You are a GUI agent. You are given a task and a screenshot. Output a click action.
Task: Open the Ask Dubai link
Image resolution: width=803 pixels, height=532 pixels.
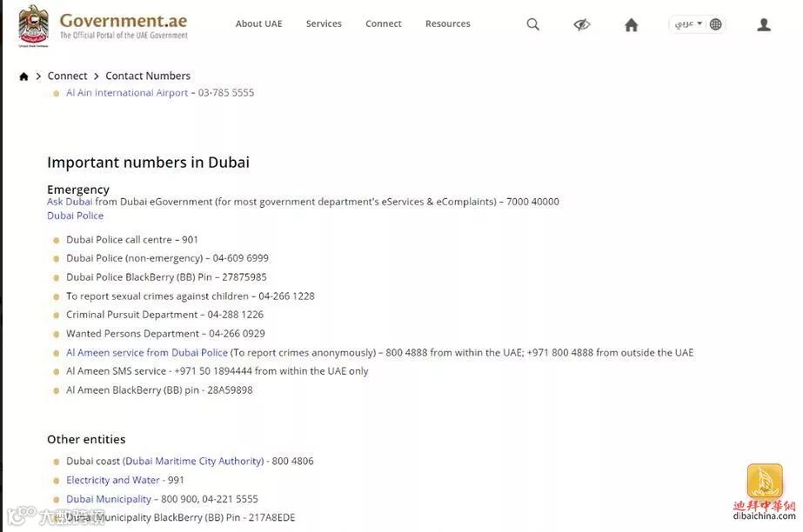(x=70, y=202)
